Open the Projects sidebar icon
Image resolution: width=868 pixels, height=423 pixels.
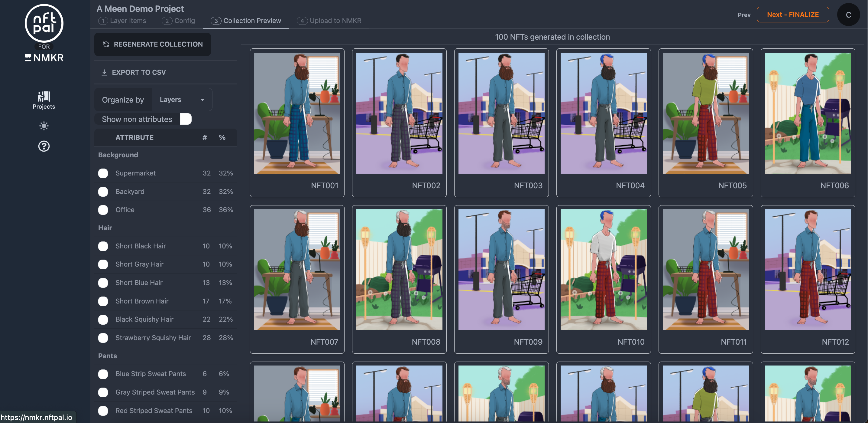pos(44,100)
